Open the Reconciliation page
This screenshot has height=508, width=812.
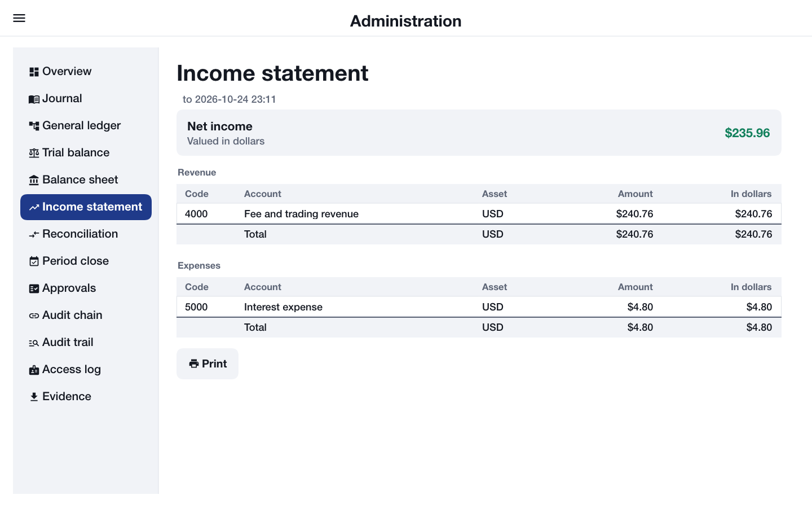click(86, 234)
